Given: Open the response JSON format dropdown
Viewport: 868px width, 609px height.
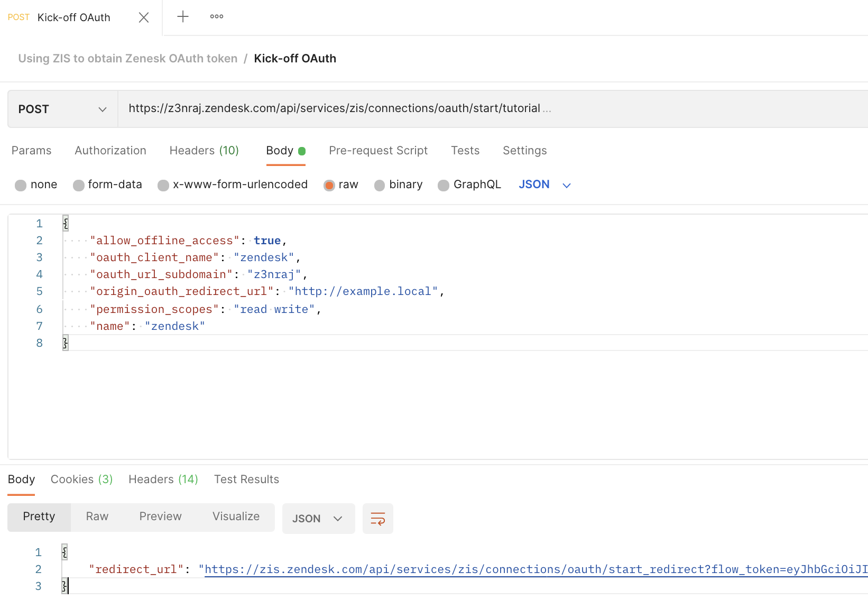Looking at the screenshot, I should [x=319, y=519].
